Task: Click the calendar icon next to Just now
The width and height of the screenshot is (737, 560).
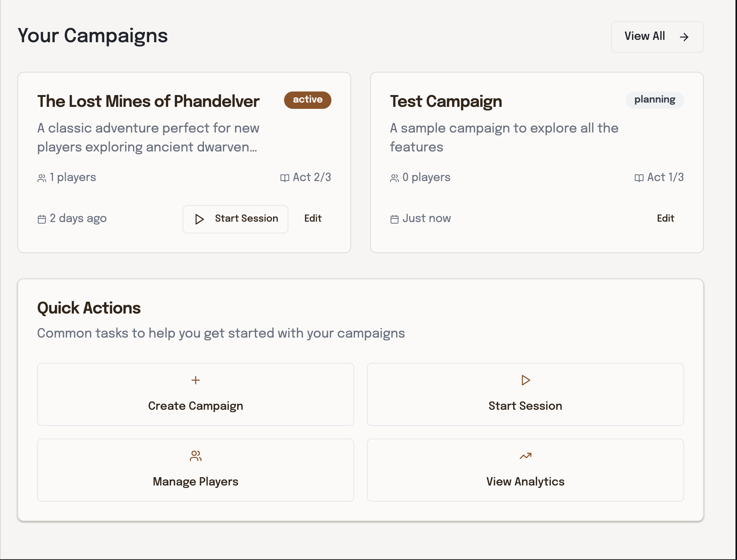Action: [395, 219]
